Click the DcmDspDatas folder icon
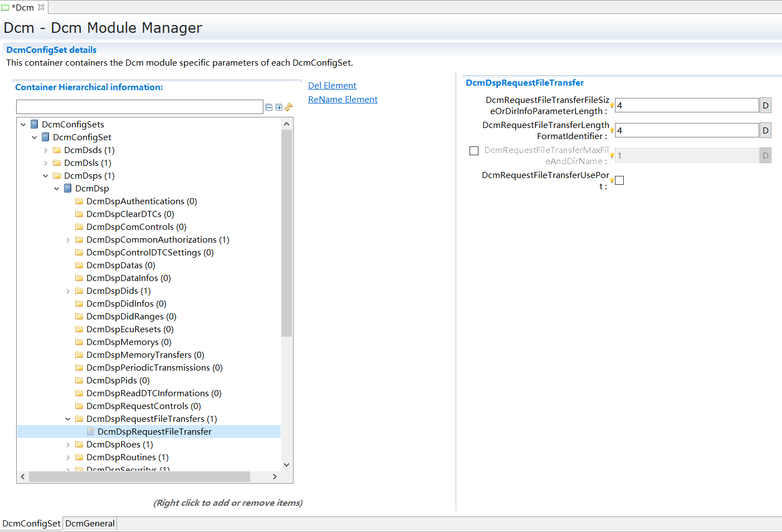This screenshot has width=782, height=532. click(80, 265)
